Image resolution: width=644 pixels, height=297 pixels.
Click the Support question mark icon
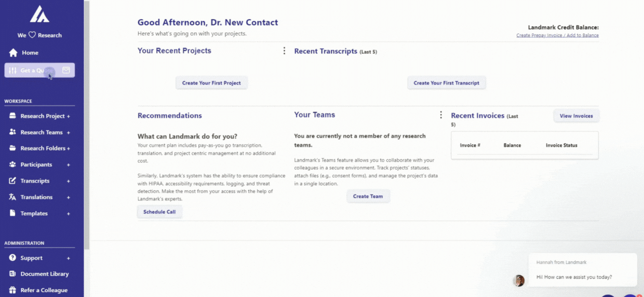pyautogui.click(x=12, y=258)
